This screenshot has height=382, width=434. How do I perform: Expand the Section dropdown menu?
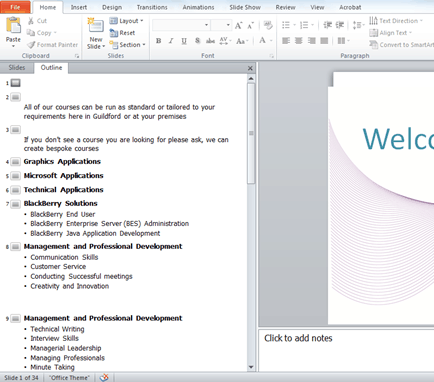point(128,45)
